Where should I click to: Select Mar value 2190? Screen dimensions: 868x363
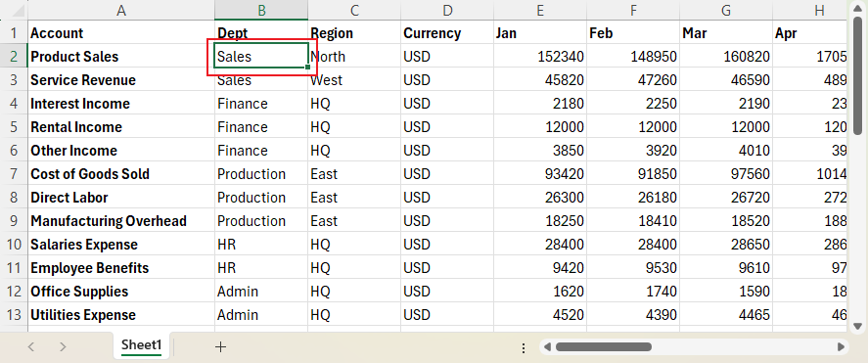(726, 104)
